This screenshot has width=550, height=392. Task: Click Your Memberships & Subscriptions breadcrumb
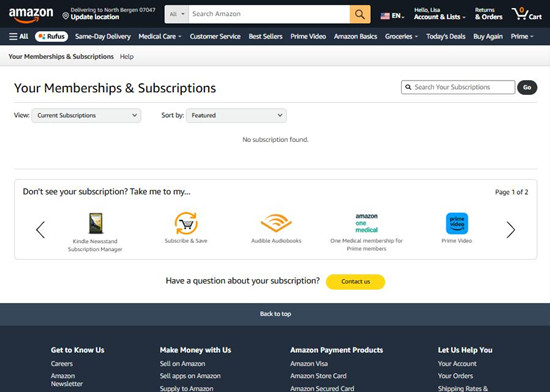click(x=61, y=56)
